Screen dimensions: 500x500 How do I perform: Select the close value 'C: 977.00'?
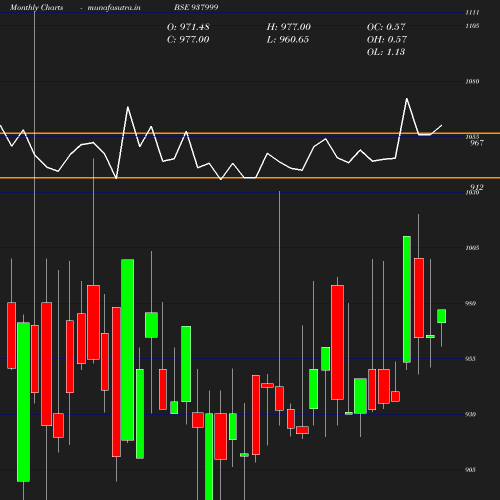188,40
